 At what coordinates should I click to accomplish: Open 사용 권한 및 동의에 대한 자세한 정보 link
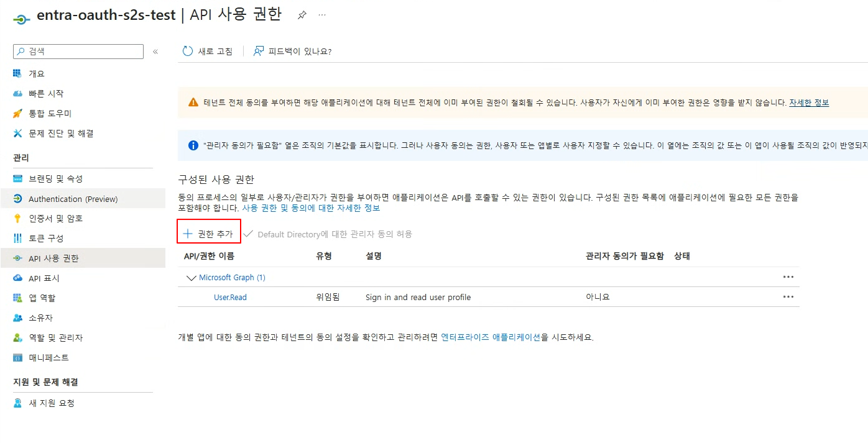coord(311,208)
